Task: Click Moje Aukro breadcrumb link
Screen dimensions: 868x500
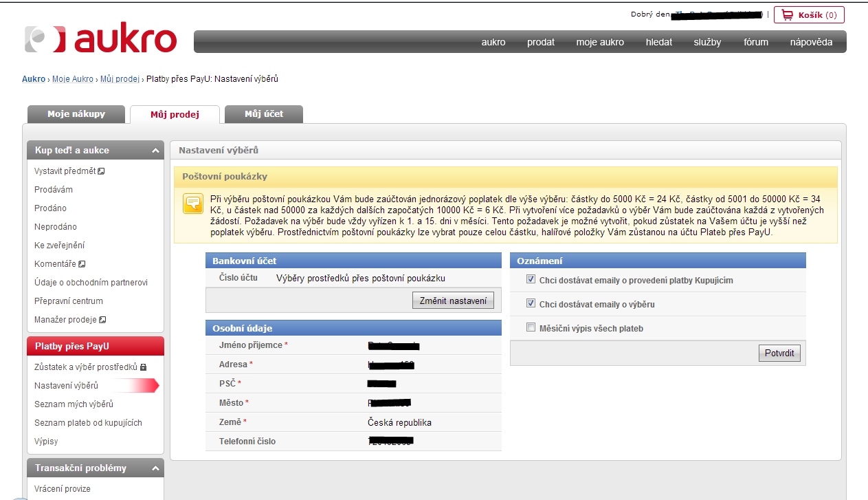Action: (x=73, y=79)
